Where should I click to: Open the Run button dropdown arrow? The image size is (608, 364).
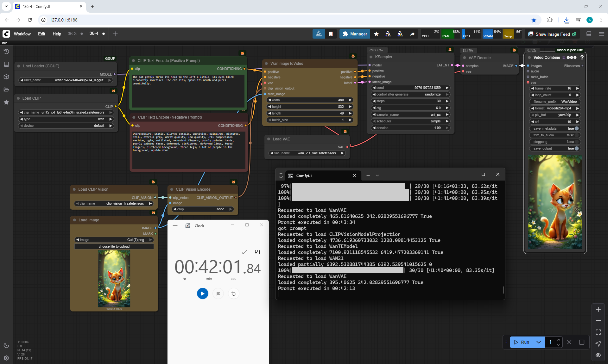pos(539,342)
